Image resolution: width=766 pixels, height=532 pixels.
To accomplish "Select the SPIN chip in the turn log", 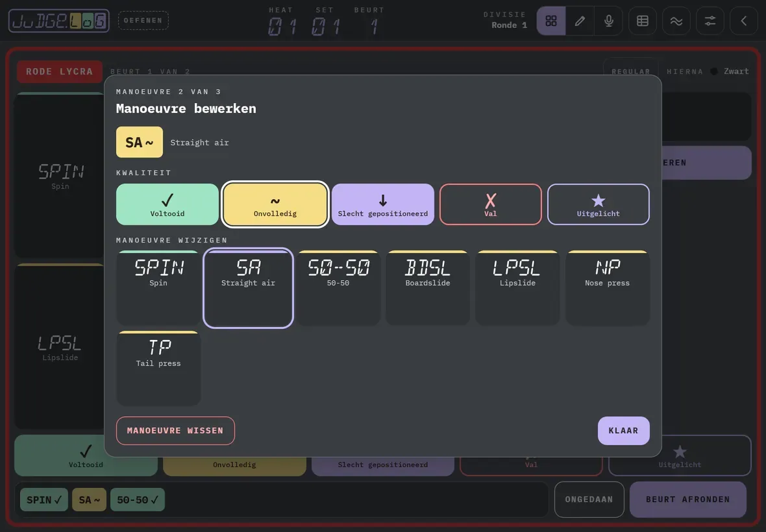I will click(x=44, y=500).
